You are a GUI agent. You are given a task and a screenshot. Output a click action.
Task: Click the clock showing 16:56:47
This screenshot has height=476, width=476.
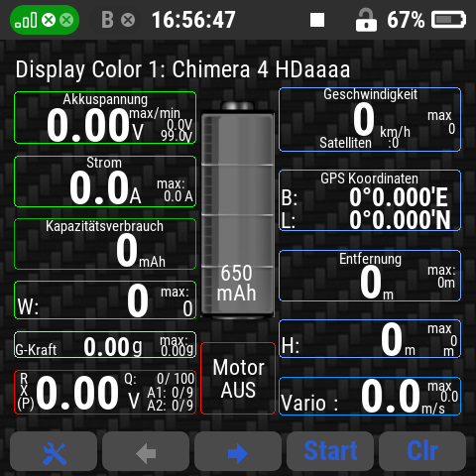pos(193,20)
